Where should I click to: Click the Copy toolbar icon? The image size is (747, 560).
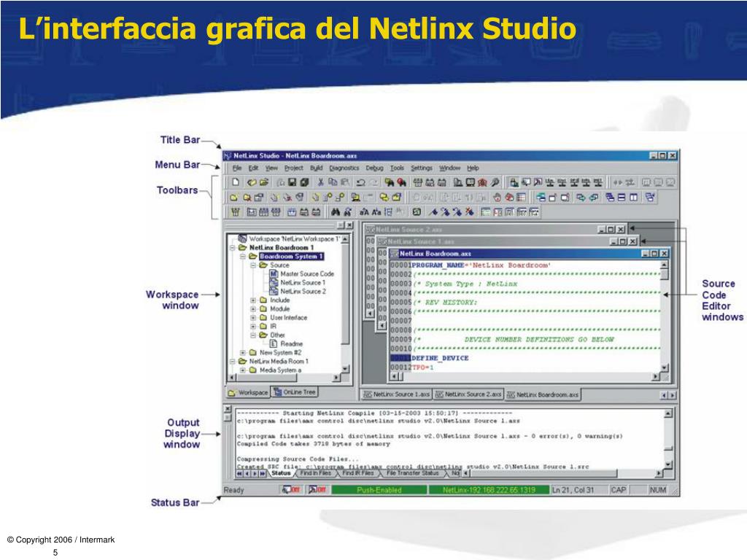(x=333, y=182)
